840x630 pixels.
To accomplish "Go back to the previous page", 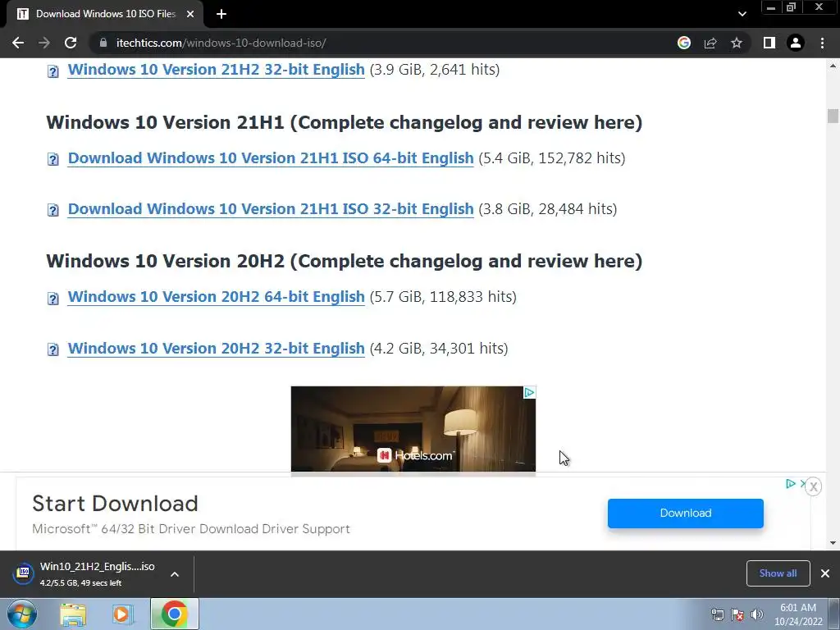I will tap(18, 43).
